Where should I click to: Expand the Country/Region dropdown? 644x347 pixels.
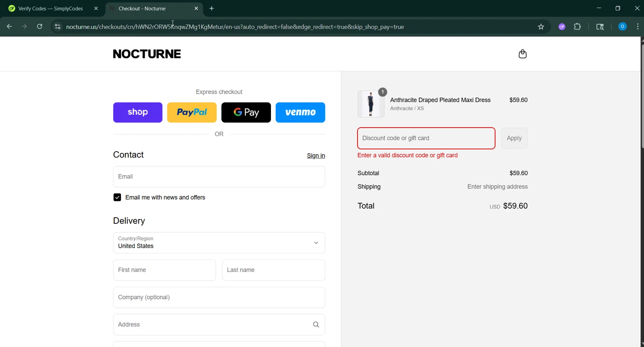pos(219,243)
